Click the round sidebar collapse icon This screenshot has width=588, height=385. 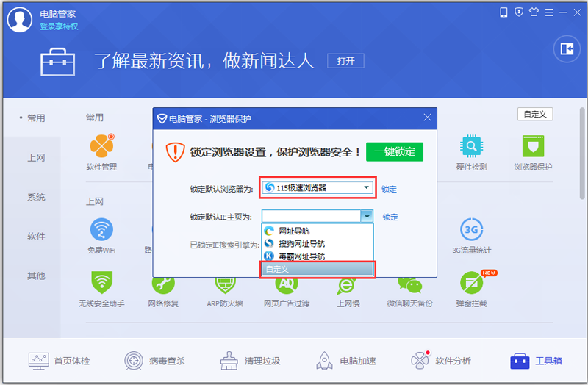click(x=567, y=48)
